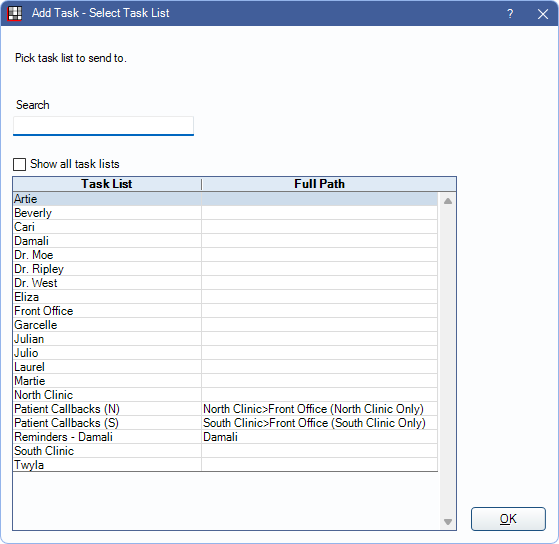Open the help question mark button
559x544 pixels.
(510, 14)
